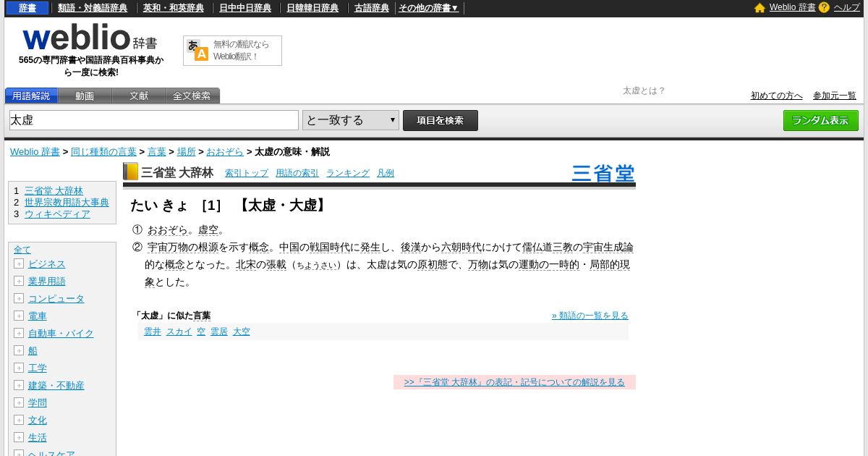Click the Weblio translation icon
The image size is (868, 456).
(197, 50)
